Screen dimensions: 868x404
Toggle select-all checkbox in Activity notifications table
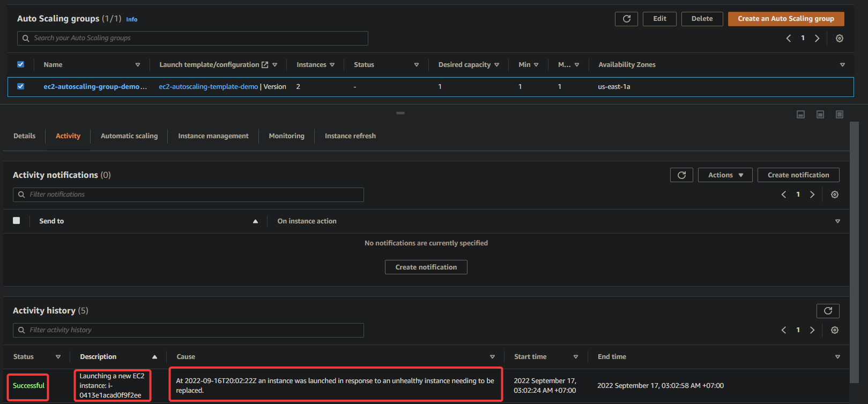click(x=17, y=221)
